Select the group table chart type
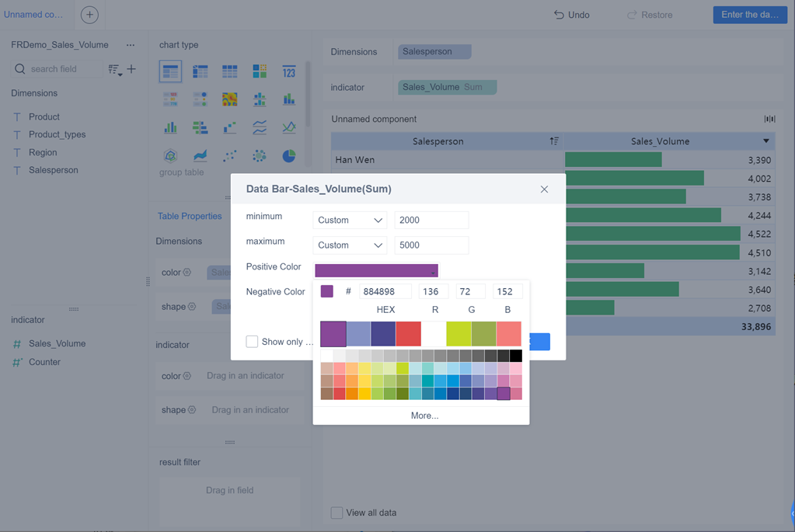The height and width of the screenshot is (532, 795). coord(170,71)
